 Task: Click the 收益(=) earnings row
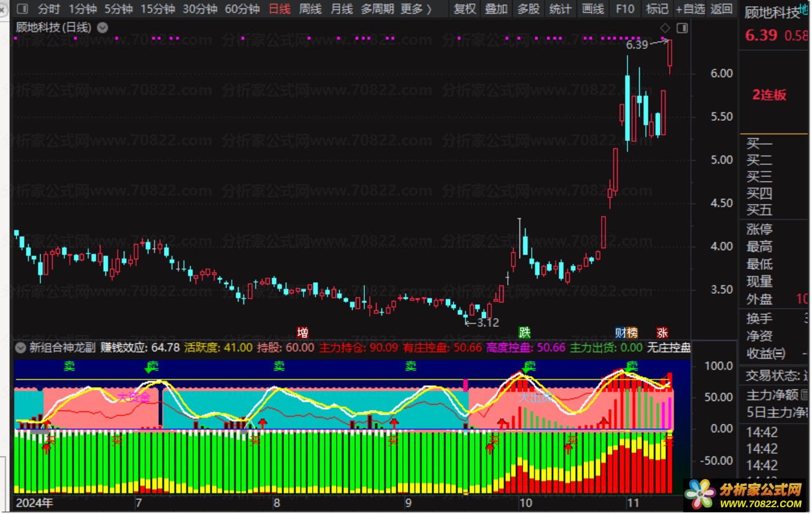[x=776, y=354]
